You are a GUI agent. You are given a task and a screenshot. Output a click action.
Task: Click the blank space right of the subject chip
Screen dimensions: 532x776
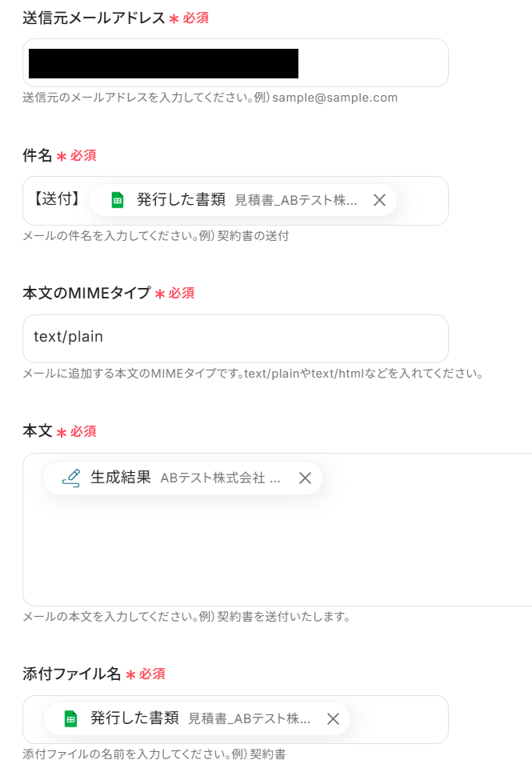click(422, 201)
